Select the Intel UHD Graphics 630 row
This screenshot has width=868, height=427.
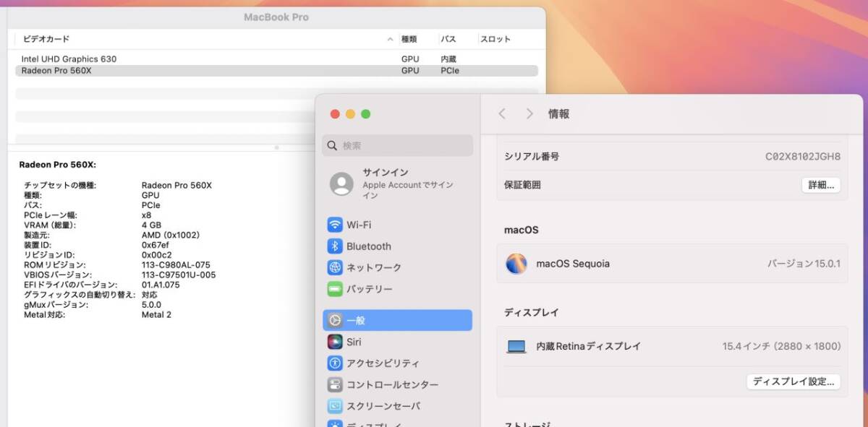(145, 59)
